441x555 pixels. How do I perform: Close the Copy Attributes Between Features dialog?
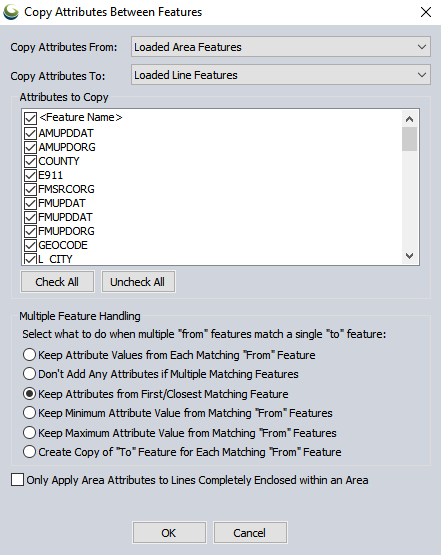pyautogui.click(x=426, y=12)
